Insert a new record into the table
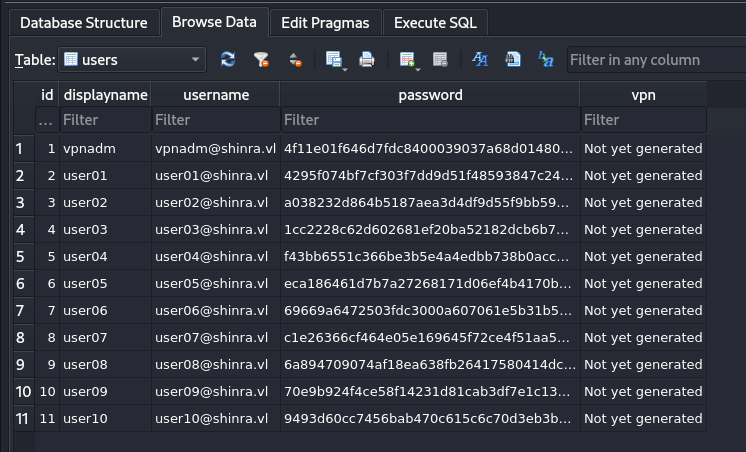This screenshot has height=452, width=746. tap(406, 60)
